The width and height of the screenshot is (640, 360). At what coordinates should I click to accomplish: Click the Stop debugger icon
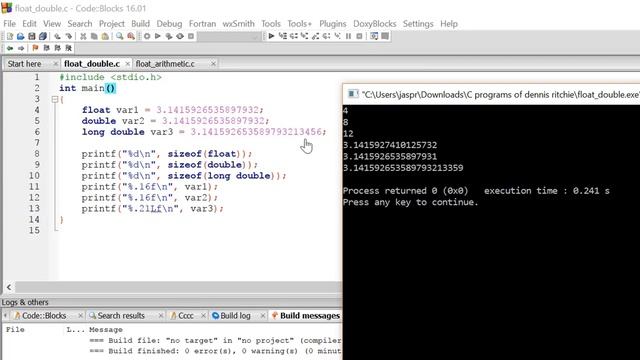point(359,36)
